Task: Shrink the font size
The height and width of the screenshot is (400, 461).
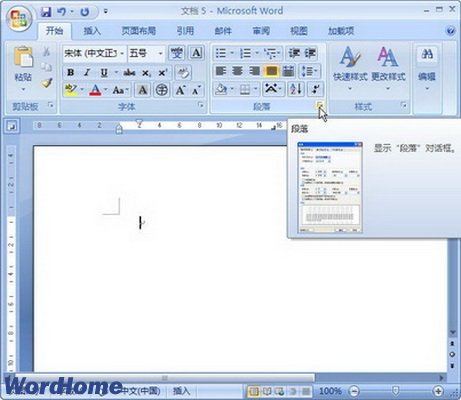Action: pyautogui.click(x=197, y=90)
